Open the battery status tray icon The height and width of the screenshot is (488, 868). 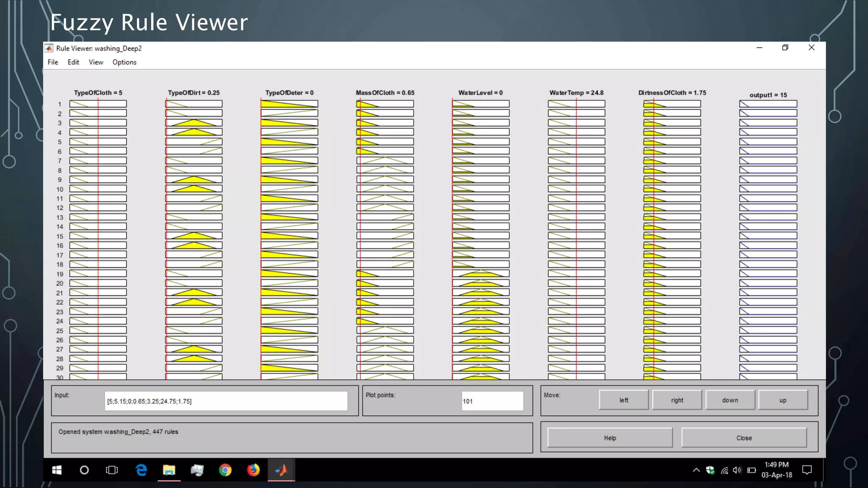pos(751,470)
